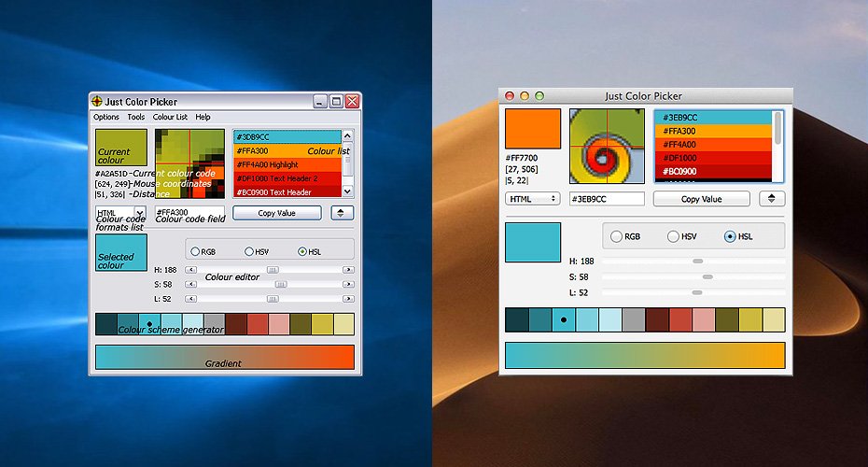Select the RGB radio button in Windows window
The height and width of the screenshot is (467, 868).
[195, 251]
